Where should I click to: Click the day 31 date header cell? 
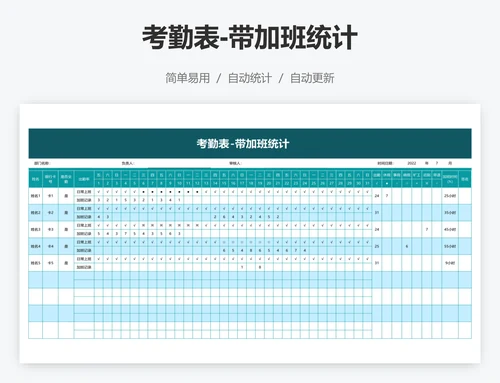coord(367,183)
